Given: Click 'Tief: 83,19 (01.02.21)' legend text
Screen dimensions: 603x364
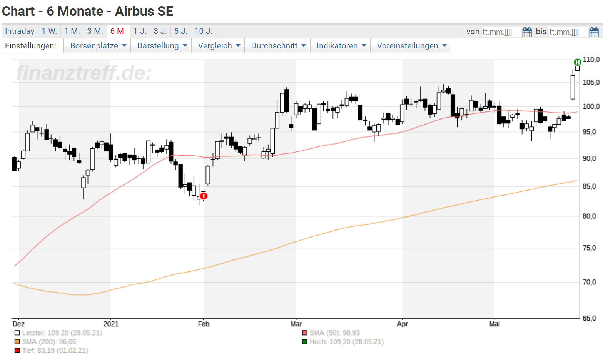Looking at the screenshot, I should point(55,351).
